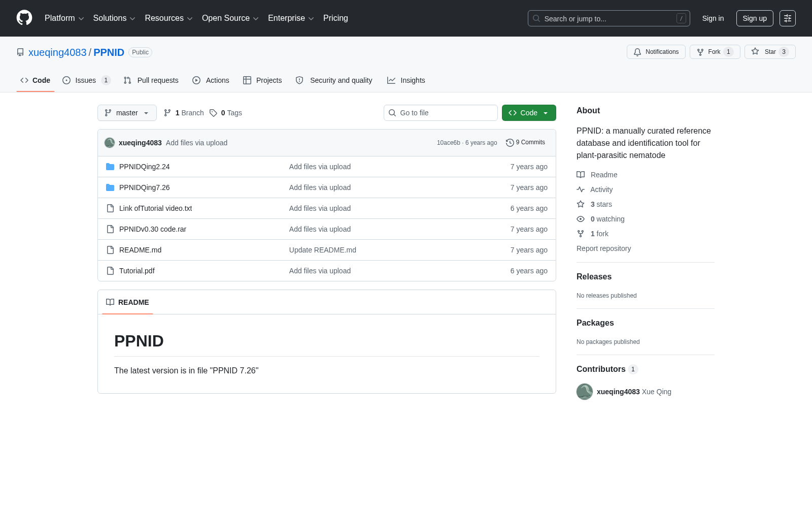This screenshot has height=508, width=812.
Task: Open the Tutorial.pdf file name
Action: pos(137,271)
